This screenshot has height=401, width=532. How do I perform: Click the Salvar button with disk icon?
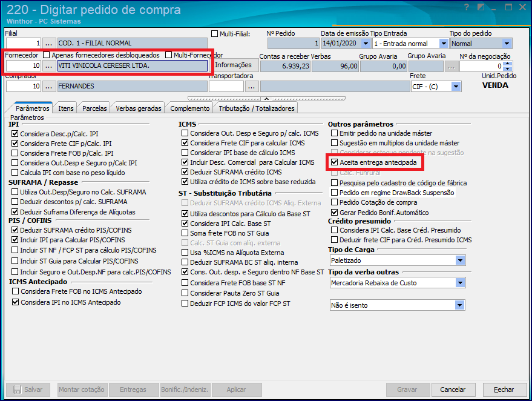coord(28,389)
